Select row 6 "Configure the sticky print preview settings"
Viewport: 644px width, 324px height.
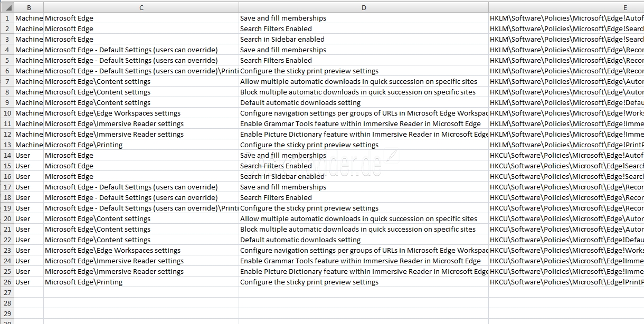[x=364, y=71]
